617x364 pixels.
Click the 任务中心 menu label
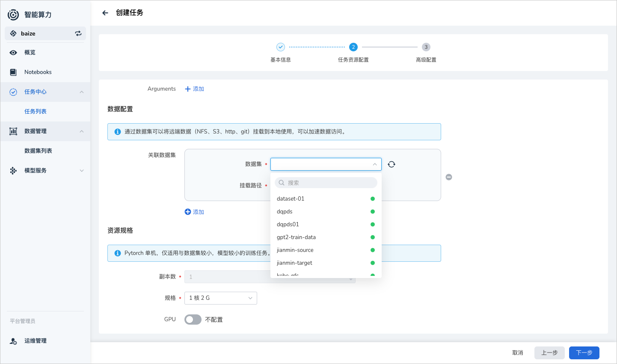coord(36,92)
